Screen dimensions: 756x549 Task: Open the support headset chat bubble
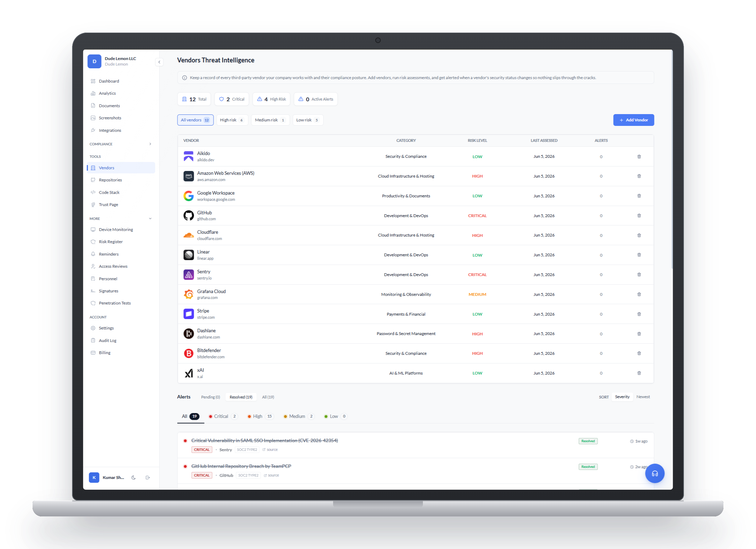654,473
